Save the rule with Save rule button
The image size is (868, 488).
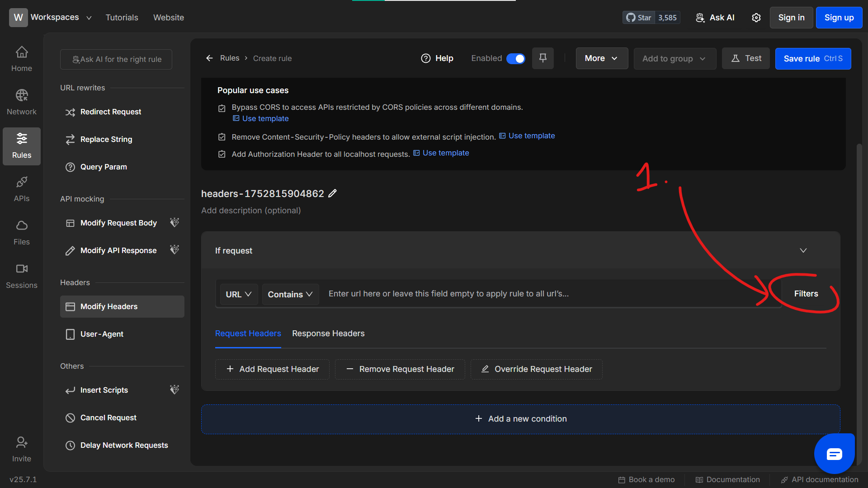812,58
